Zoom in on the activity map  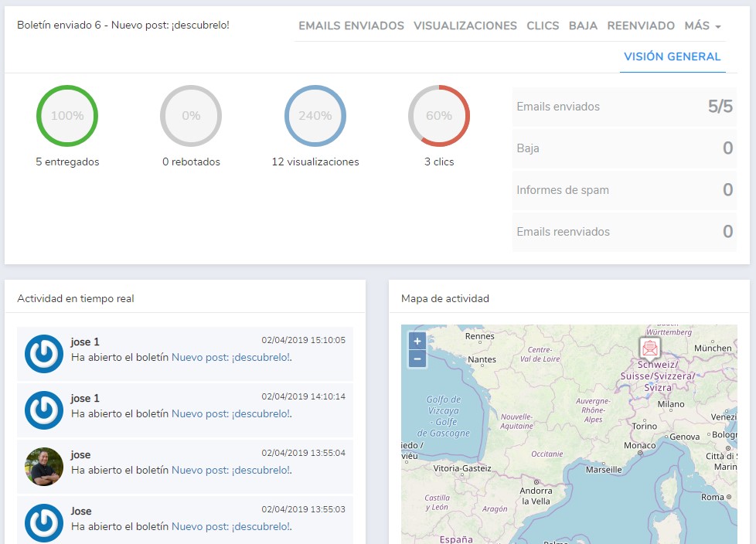(x=417, y=341)
